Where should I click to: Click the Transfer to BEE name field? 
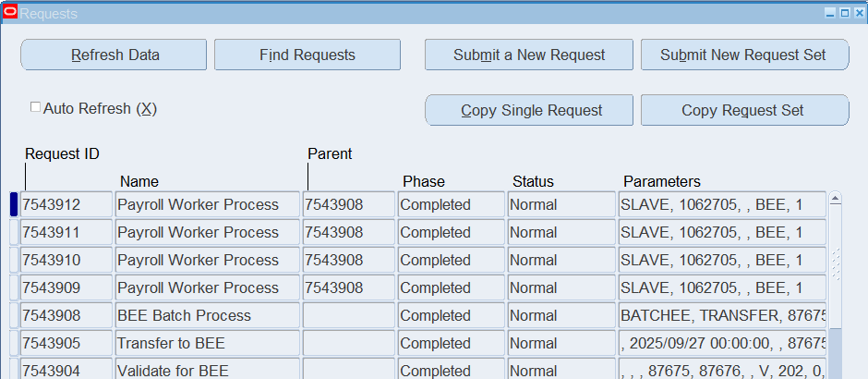pyautogui.click(x=207, y=343)
